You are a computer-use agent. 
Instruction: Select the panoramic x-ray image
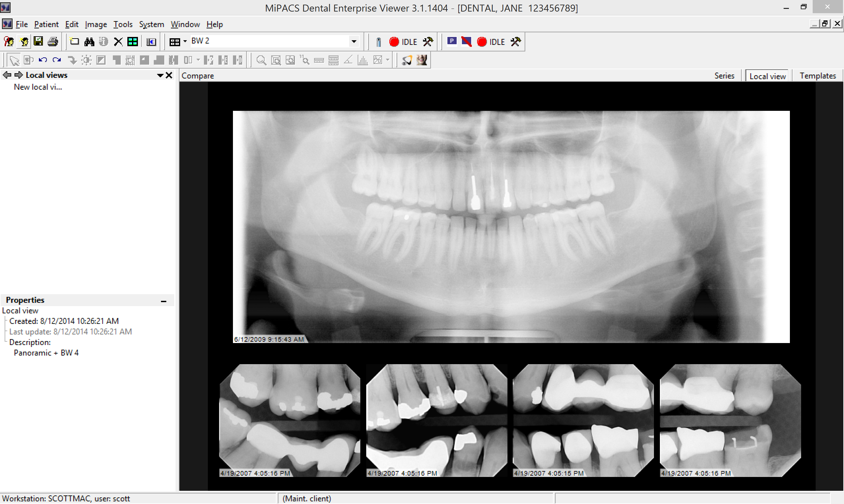click(511, 227)
